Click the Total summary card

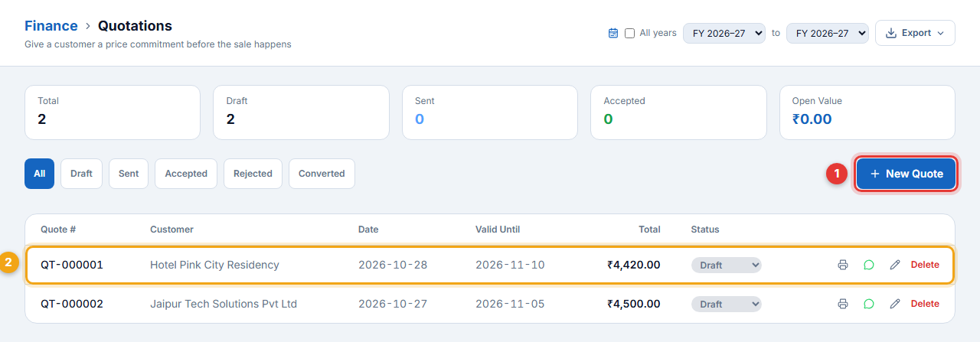113,112
